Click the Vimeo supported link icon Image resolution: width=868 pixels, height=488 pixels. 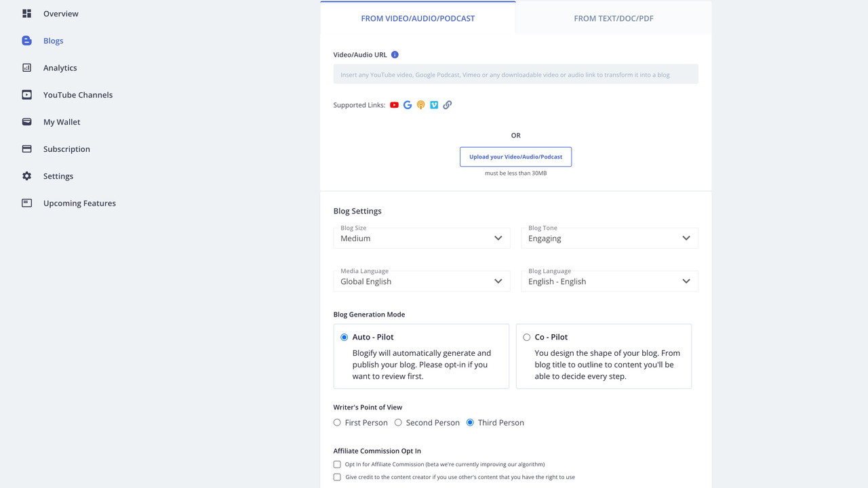(x=434, y=105)
